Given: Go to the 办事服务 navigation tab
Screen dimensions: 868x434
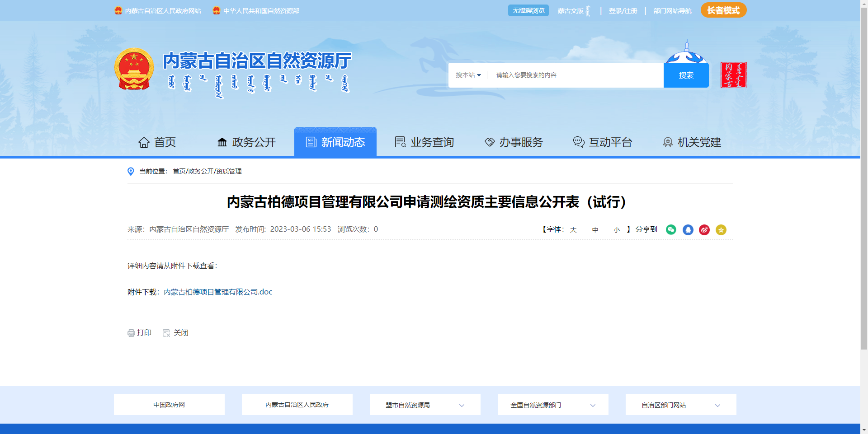Looking at the screenshot, I should coord(514,142).
